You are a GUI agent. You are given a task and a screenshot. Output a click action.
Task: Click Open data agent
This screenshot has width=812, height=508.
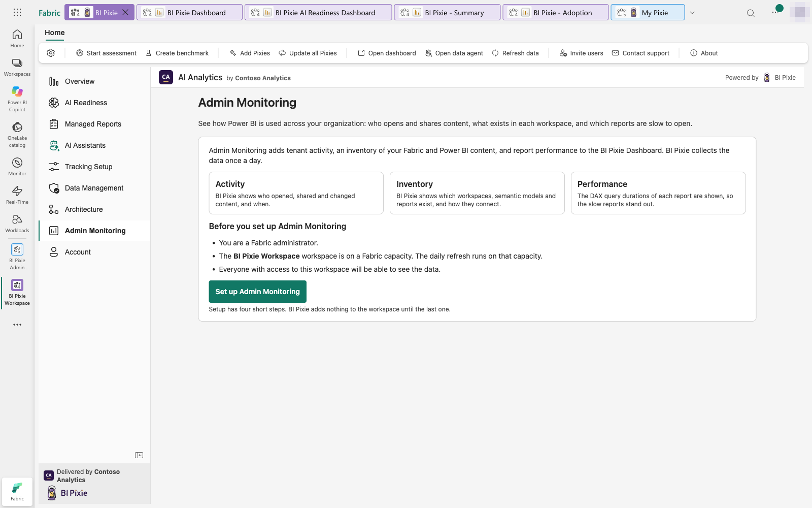[454, 53]
